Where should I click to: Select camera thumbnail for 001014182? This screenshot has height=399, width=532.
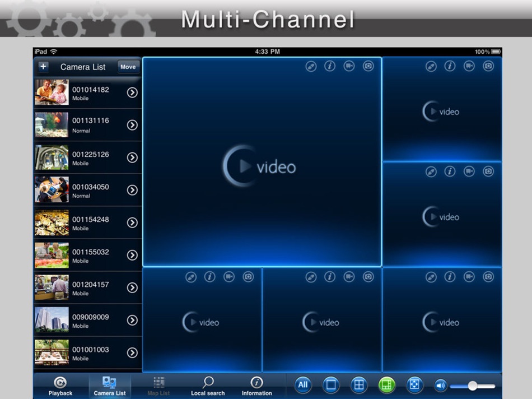tap(52, 92)
